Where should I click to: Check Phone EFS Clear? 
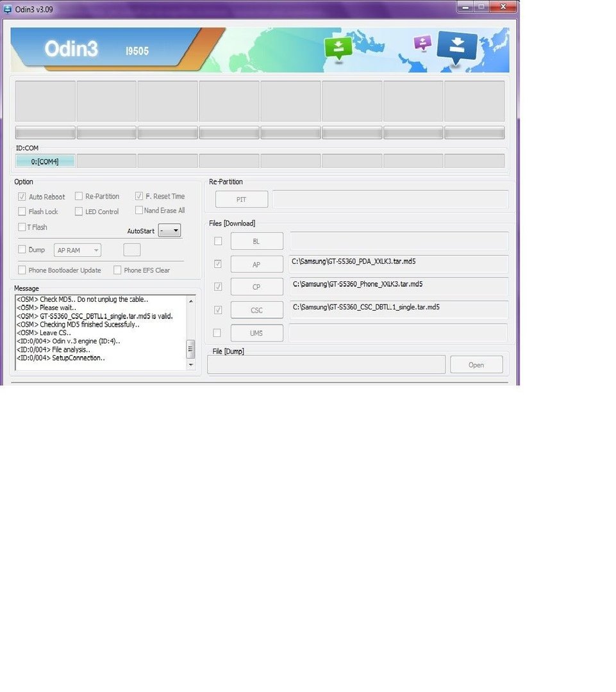(x=117, y=270)
